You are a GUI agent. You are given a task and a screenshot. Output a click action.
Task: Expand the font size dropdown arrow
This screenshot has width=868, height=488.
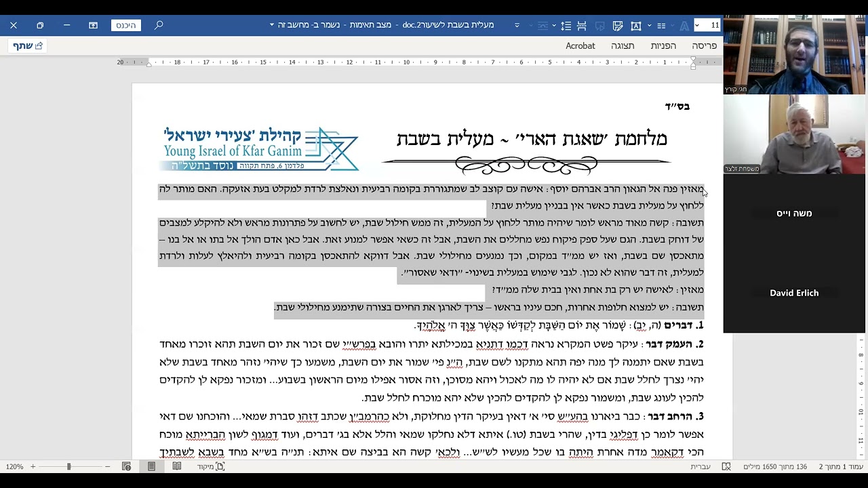coord(697,25)
